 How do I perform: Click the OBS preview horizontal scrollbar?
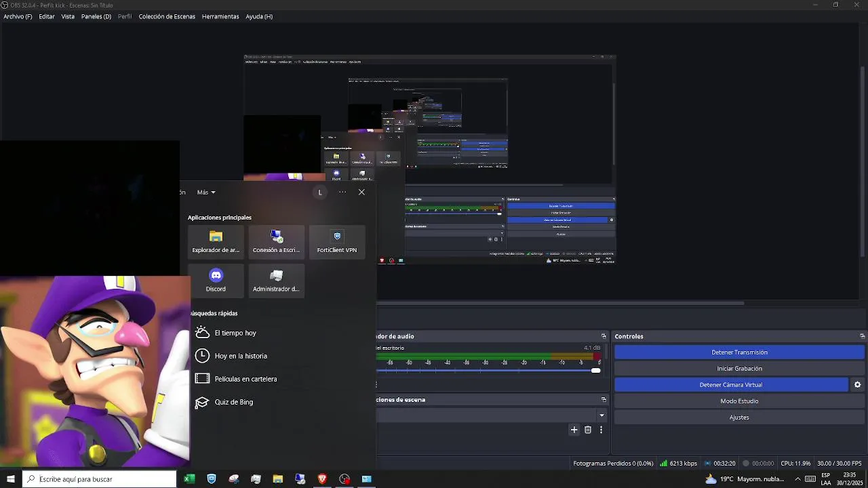560,303
